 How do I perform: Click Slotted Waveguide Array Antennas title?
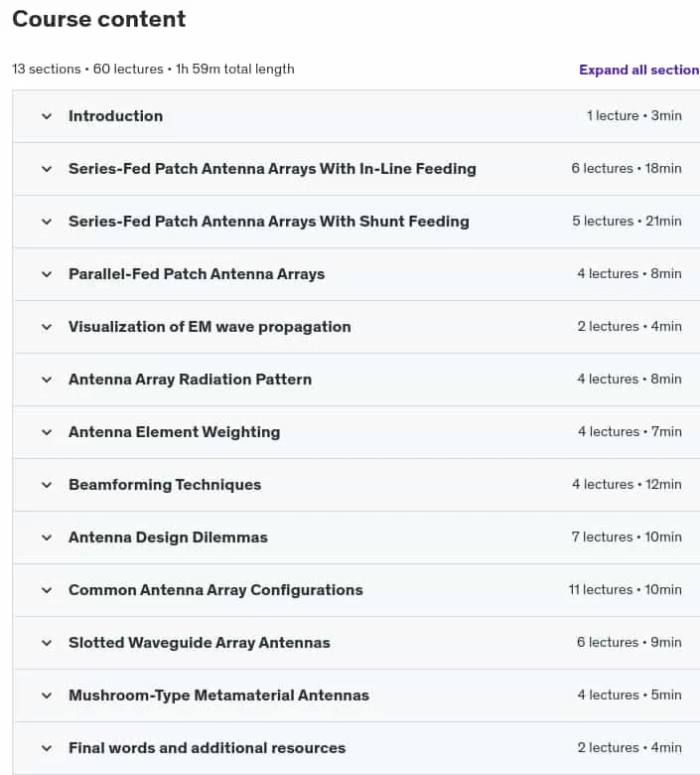[x=200, y=643]
